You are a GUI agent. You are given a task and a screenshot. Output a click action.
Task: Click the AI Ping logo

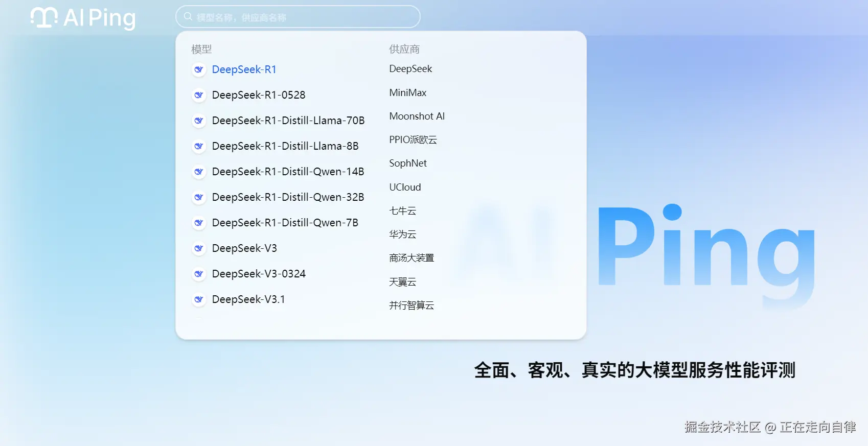click(83, 18)
